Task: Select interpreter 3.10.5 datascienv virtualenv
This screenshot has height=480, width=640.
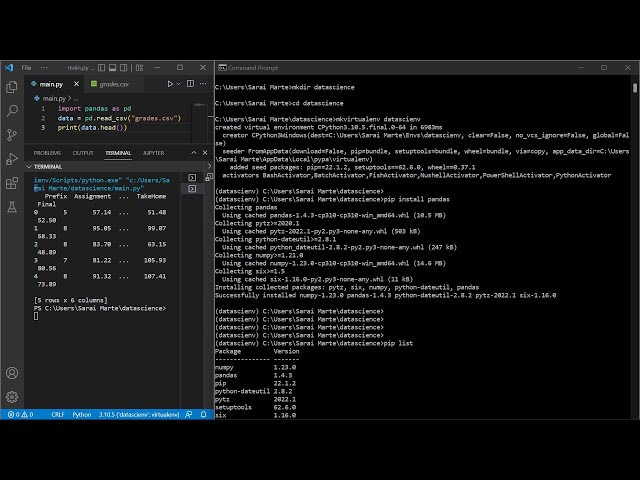Action: (x=139, y=415)
